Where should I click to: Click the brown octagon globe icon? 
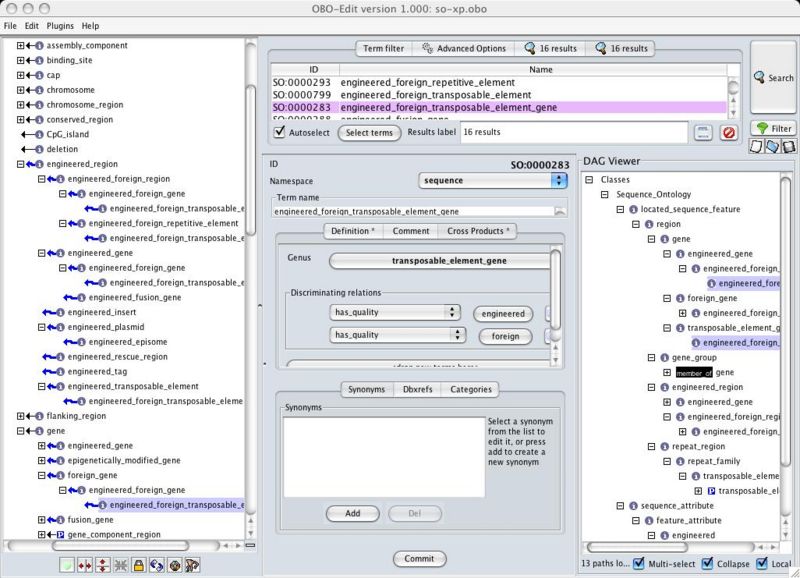[x=174, y=565]
